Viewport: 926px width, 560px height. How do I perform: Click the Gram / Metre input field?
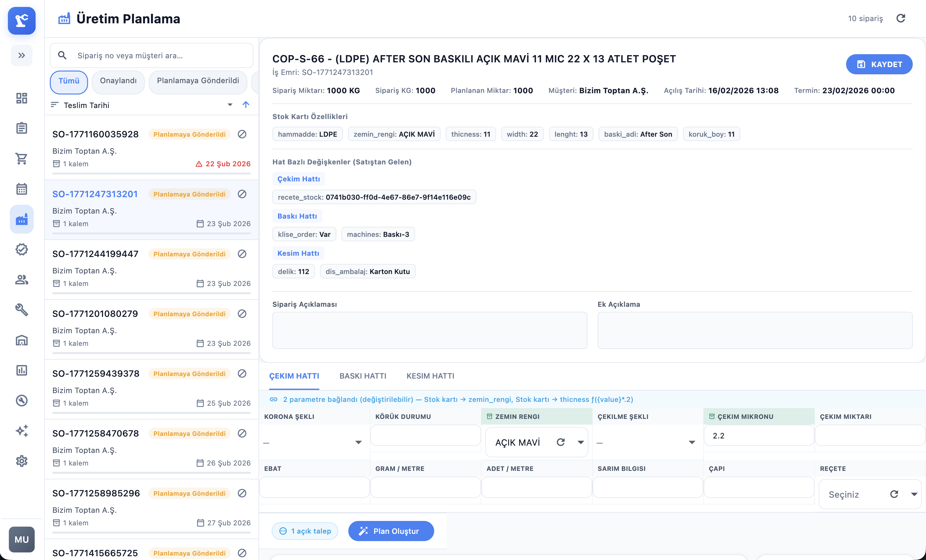click(x=425, y=488)
